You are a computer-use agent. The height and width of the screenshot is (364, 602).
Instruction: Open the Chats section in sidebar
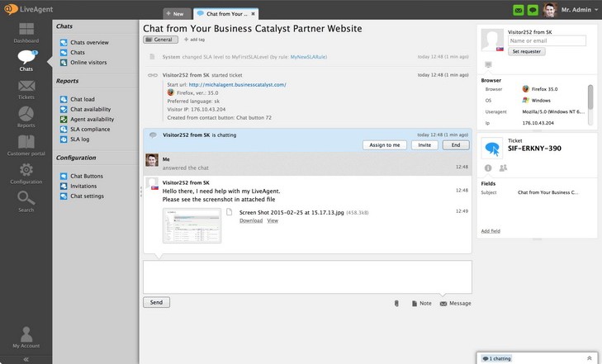26,61
